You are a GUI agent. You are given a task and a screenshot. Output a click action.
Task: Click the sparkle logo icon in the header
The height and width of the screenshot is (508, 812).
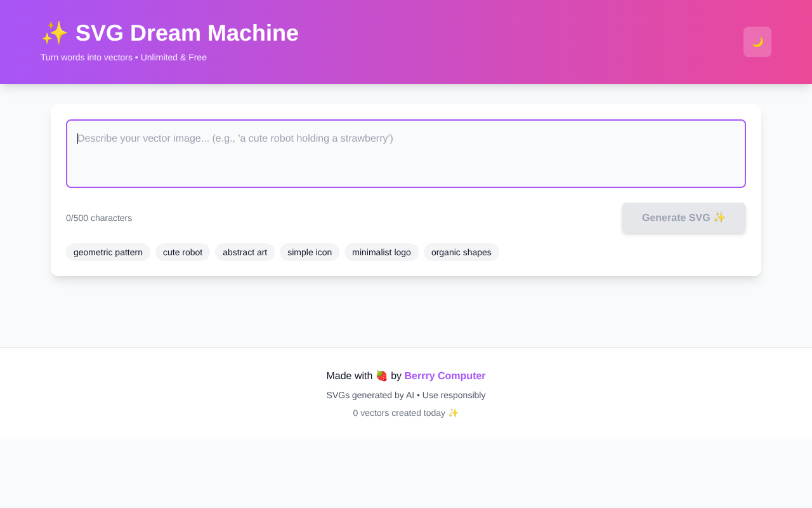point(55,32)
